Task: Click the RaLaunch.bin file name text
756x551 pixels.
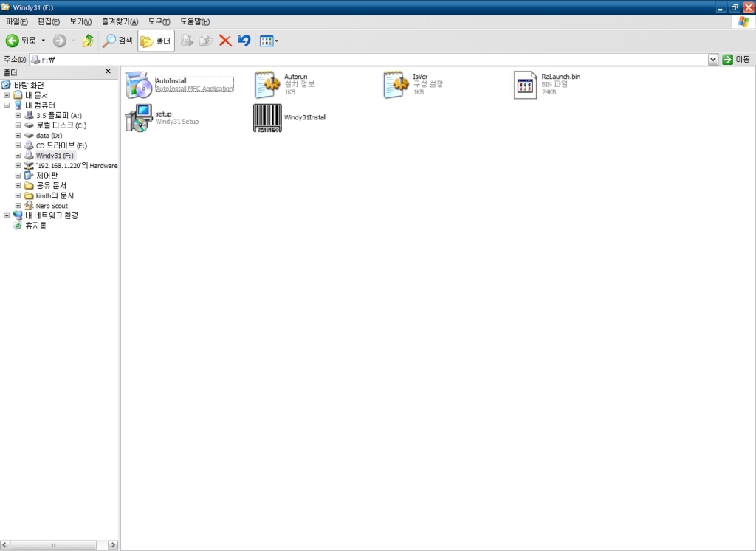Action: click(561, 77)
